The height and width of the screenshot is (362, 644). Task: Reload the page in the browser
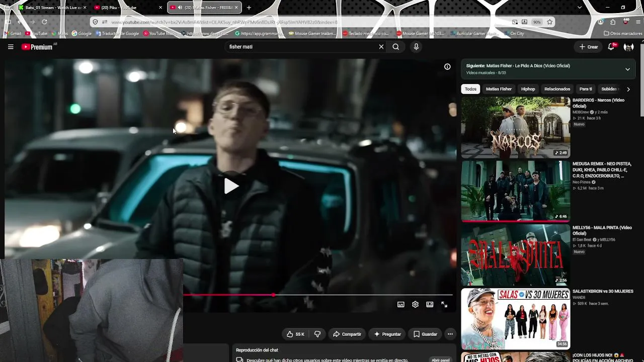click(x=44, y=22)
